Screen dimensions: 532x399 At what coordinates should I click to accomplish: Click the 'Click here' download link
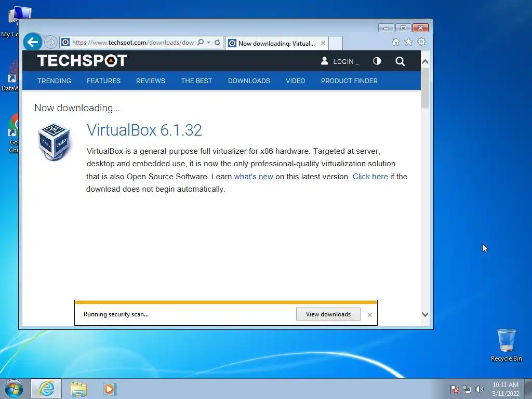click(x=370, y=177)
